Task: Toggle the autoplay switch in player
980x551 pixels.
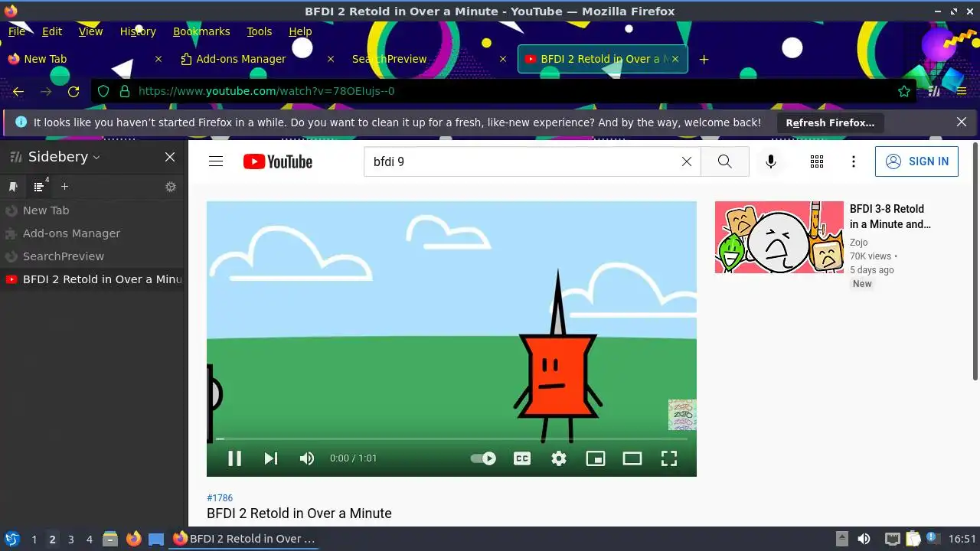Action: (483, 458)
